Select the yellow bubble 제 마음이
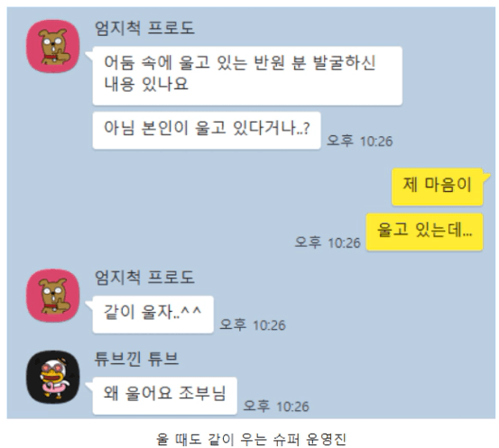 (438, 187)
